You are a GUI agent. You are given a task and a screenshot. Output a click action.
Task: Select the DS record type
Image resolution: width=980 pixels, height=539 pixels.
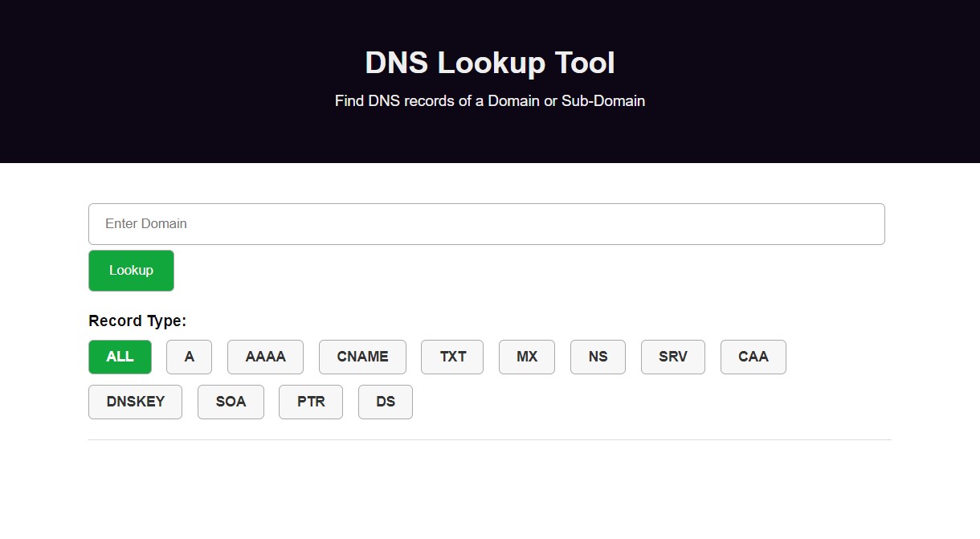pos(386,402)
